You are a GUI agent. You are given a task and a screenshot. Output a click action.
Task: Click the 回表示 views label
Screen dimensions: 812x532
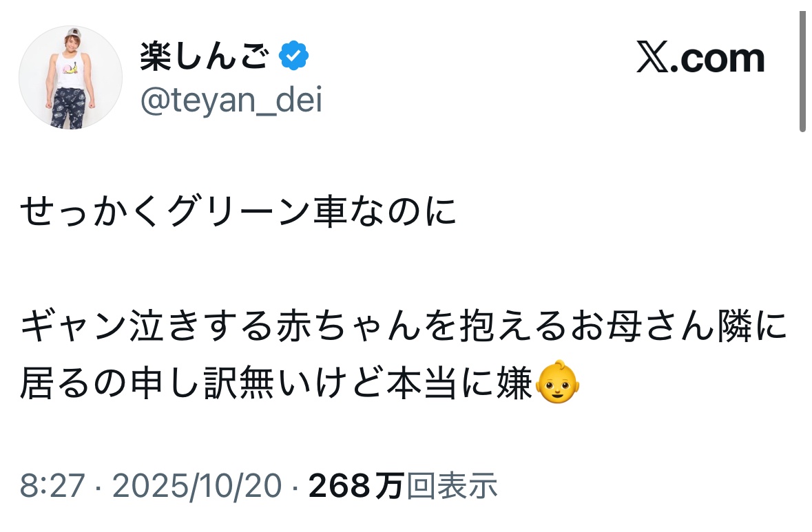coord(452,487)
